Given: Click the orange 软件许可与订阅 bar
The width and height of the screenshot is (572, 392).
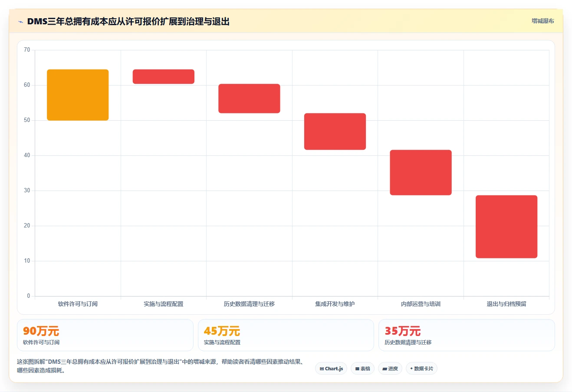Looking at the screenshot, I should pyautogui.click(x=78, y=95).
